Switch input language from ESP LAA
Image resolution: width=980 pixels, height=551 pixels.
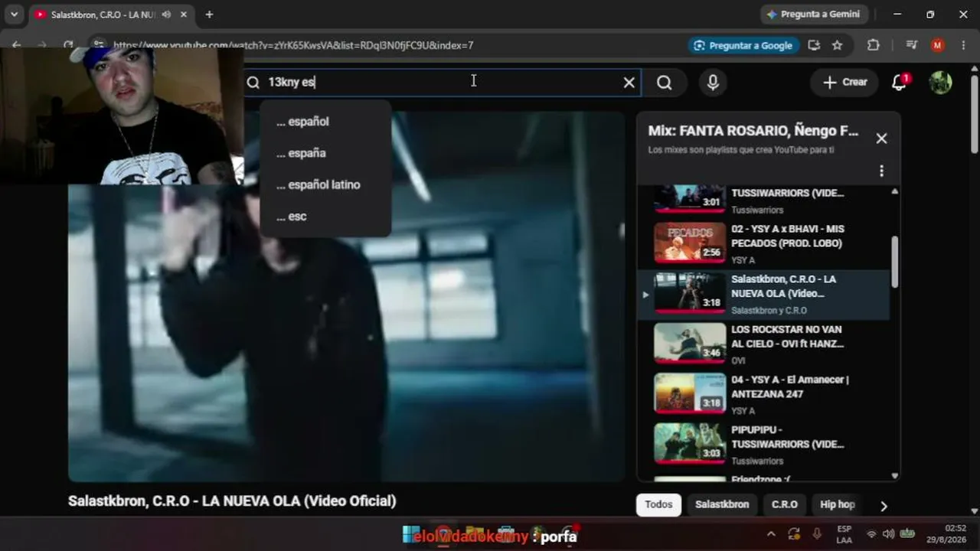point(844,534)
